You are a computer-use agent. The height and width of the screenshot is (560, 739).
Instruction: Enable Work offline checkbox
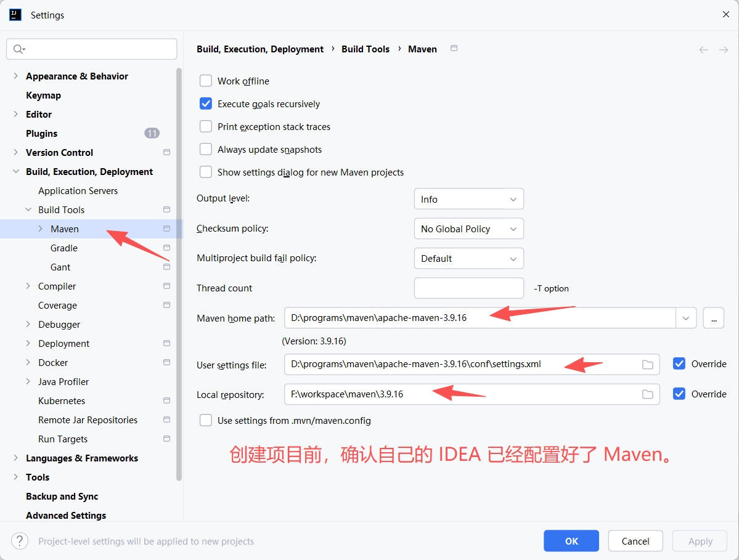pyautogui.click(x=205, y=81)
